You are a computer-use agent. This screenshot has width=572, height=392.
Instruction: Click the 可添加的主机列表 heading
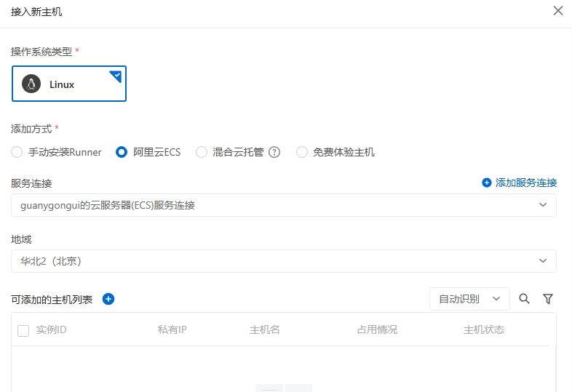click(x=52, y=300)
